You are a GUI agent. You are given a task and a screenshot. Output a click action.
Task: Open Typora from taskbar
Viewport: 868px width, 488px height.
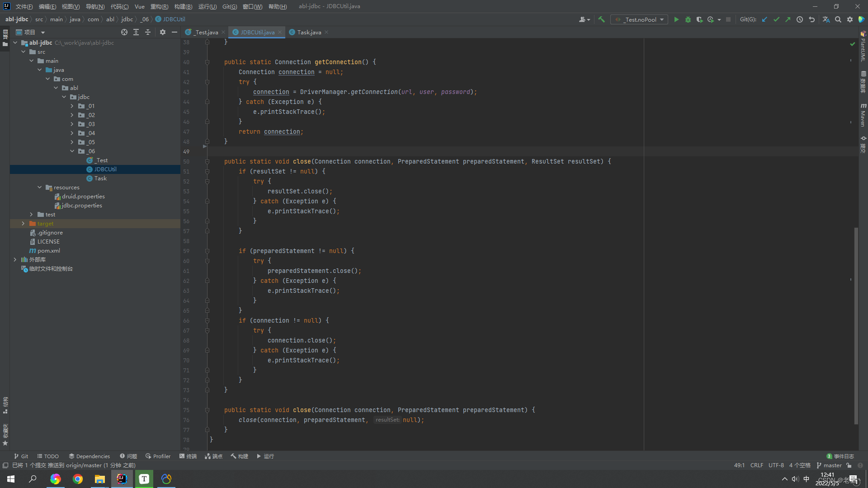pos(144,479)
